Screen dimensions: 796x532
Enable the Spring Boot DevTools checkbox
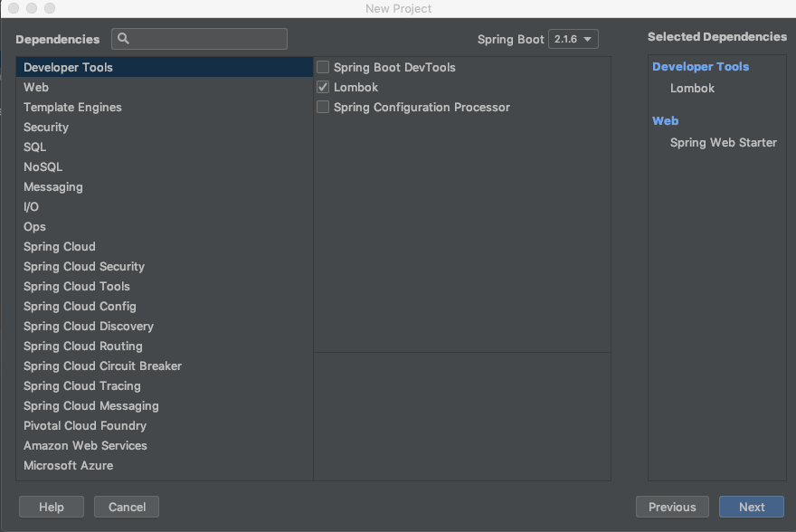click(x=323, y=67)
